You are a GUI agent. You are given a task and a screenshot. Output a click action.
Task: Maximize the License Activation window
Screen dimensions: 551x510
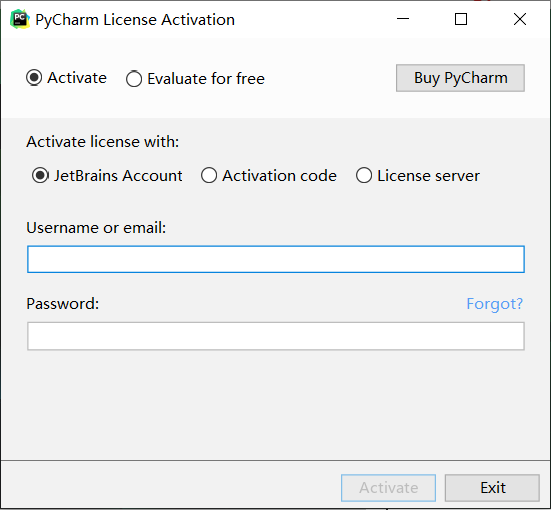click(x=461, y=19)
